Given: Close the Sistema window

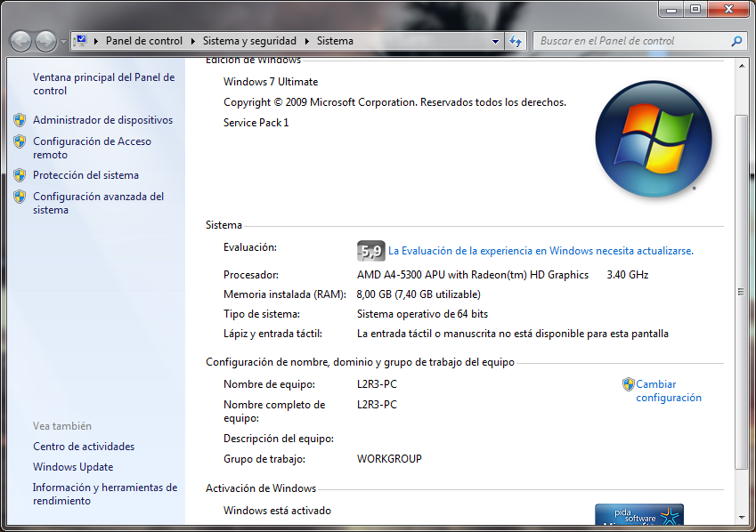Looking at the screenshot, I should click(728, 9).
